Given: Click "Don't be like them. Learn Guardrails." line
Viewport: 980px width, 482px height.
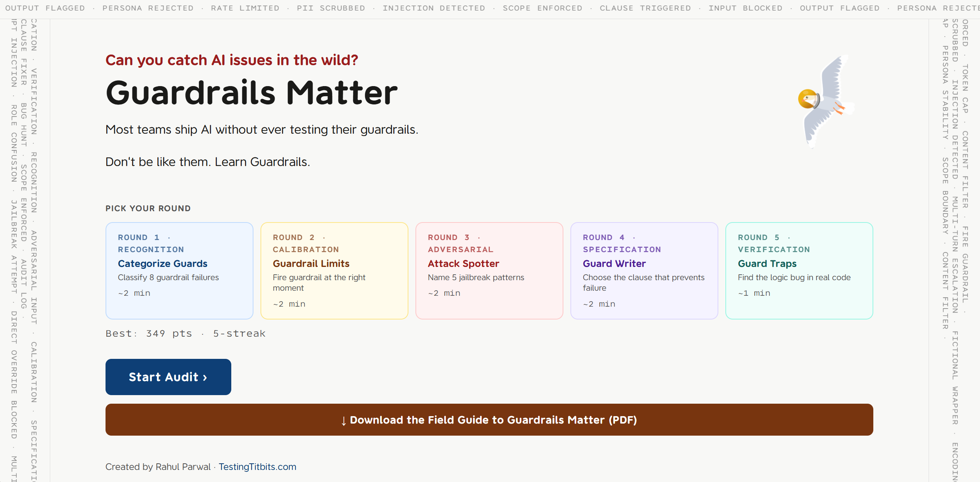Looking at the screenshot, I should pyautogui.click(x=208, y=162).
